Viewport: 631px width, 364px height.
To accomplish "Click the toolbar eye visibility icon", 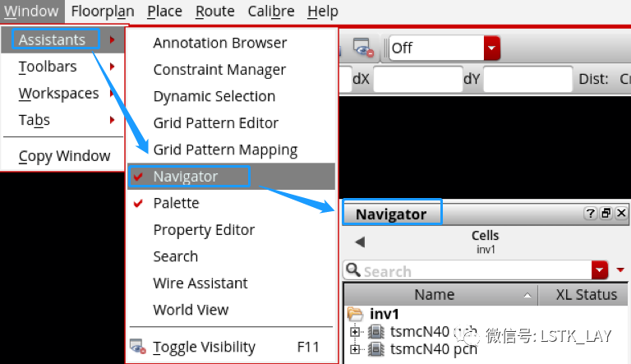I will point(363,48).
